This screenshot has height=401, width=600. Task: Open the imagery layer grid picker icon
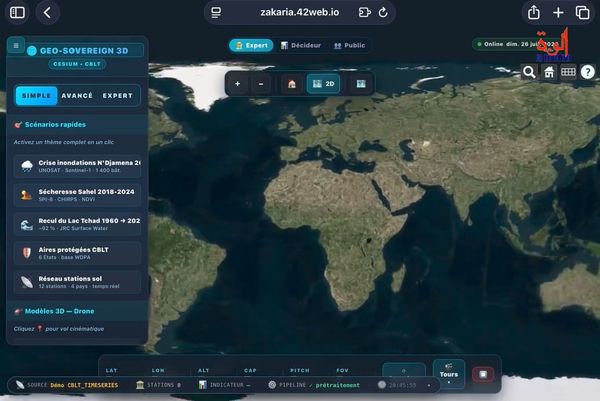coord(568,72)
